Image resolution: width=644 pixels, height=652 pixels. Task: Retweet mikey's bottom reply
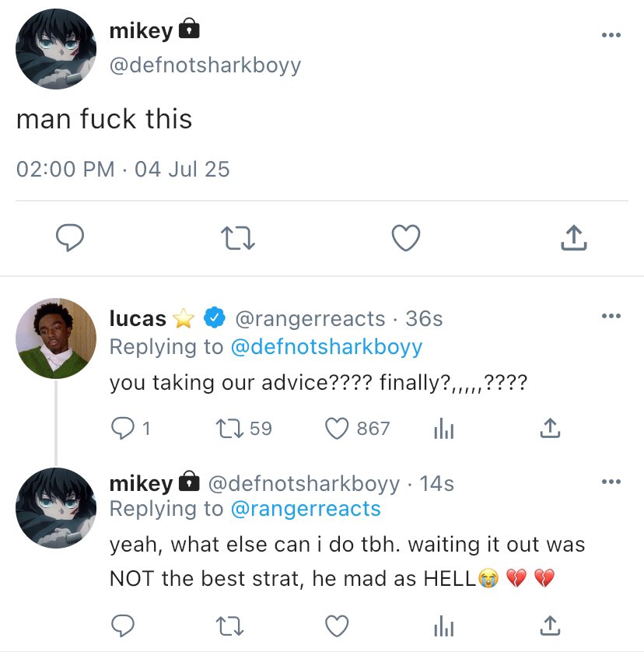click(x=227, y=625)
